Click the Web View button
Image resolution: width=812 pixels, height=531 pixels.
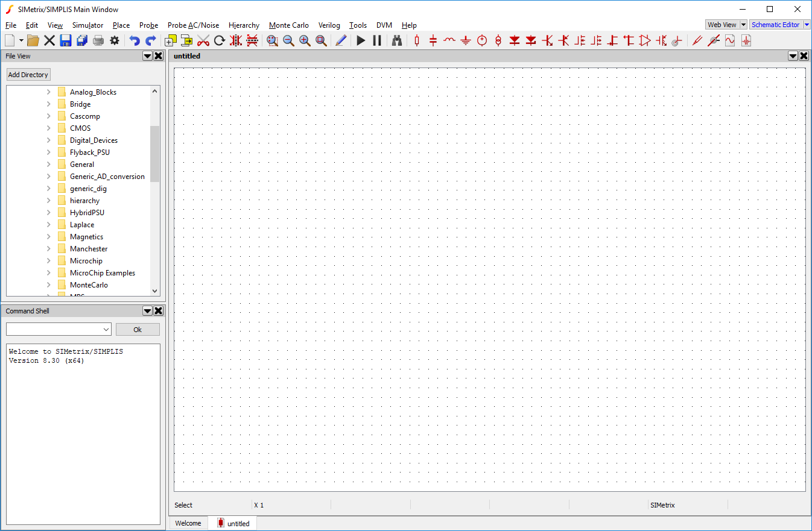(722, 25)
